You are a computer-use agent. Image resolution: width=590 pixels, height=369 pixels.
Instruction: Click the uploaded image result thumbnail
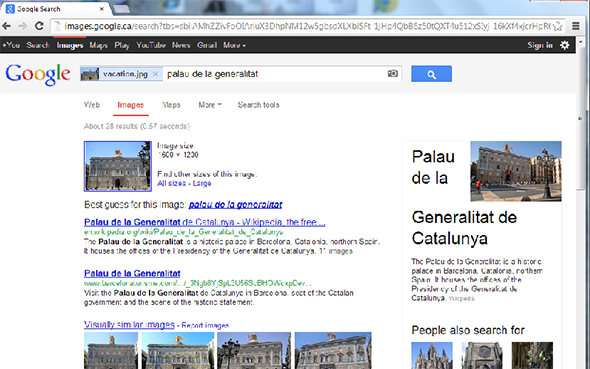118,166
